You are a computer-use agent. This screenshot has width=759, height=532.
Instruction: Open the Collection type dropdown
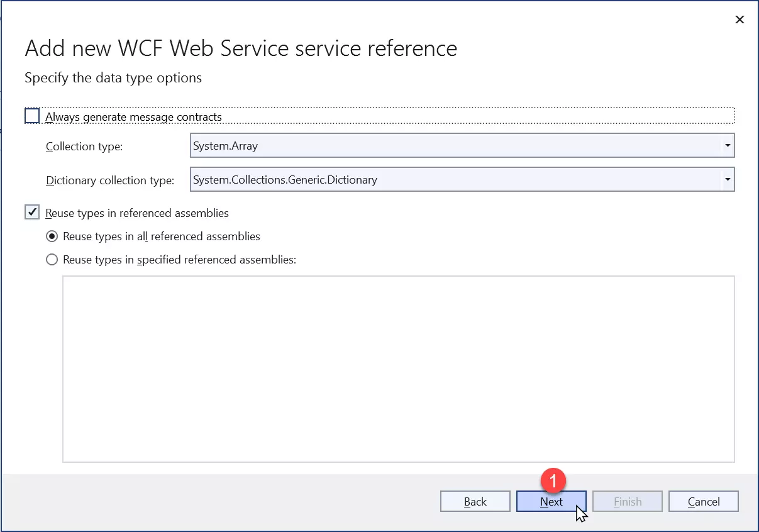(x=462, y=146)
